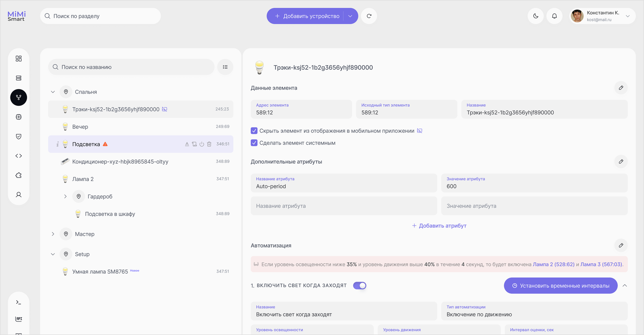
Task: Click script scroll icon on Подсветка row
Action: pyautogui.click(x=194, y=144)
